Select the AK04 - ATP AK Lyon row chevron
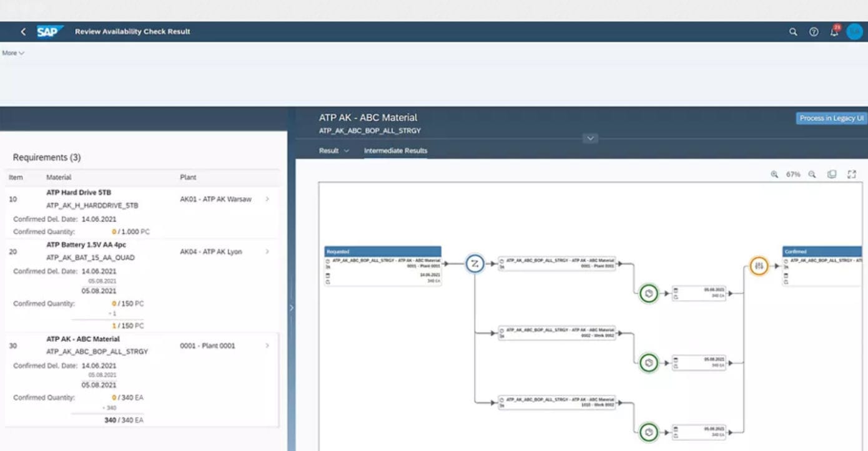 (x=266, y=251)
